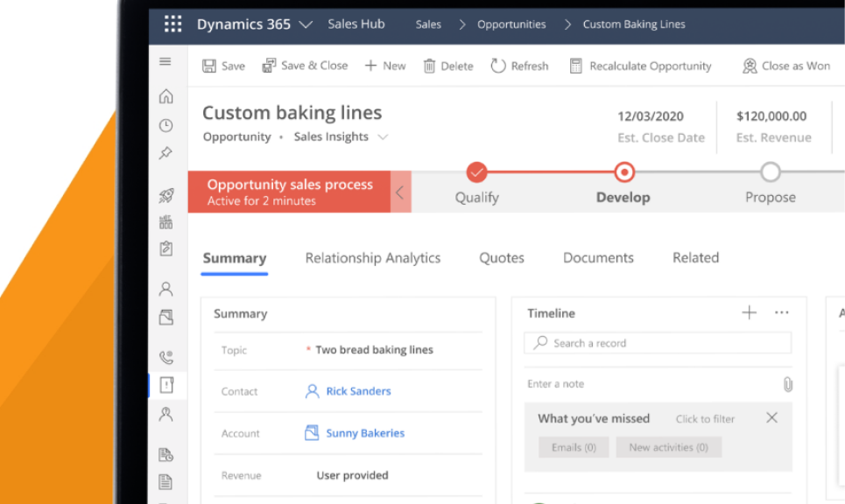Open the app launcher waffle grid

pos(173,24)
